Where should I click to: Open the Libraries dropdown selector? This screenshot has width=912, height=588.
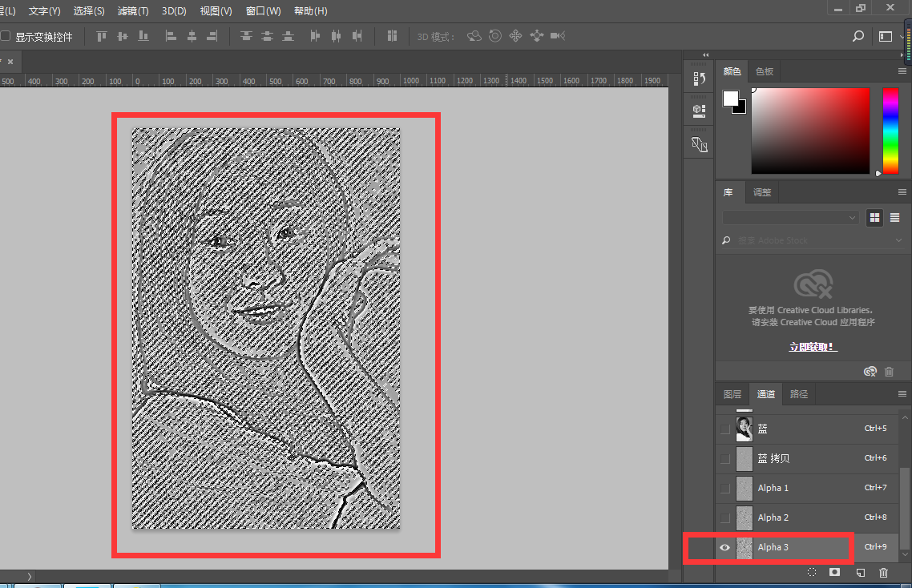[789, 217]
